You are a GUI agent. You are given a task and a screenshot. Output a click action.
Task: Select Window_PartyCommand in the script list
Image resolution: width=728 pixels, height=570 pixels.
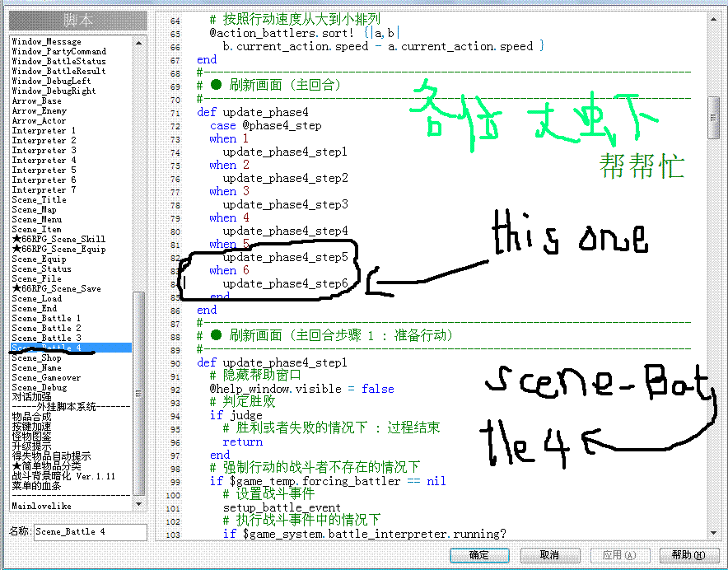coord(59,52)
